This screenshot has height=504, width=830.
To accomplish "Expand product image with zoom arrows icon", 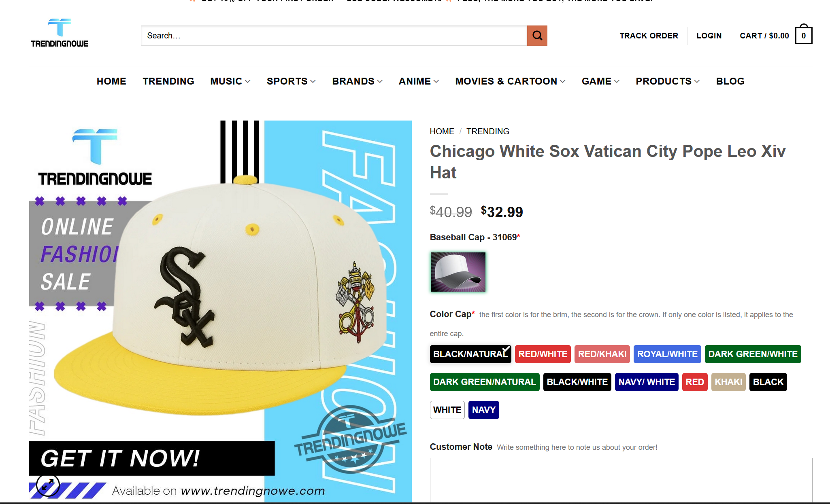I will click(x=48, y=484).
